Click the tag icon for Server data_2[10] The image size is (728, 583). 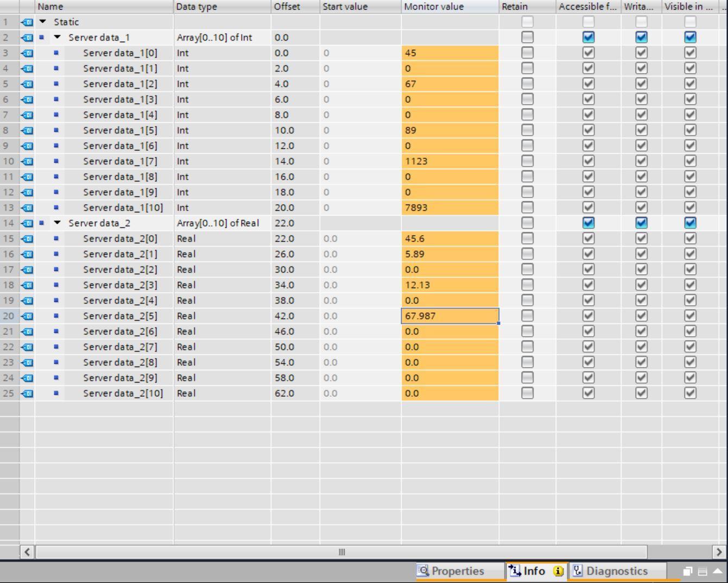27,394
